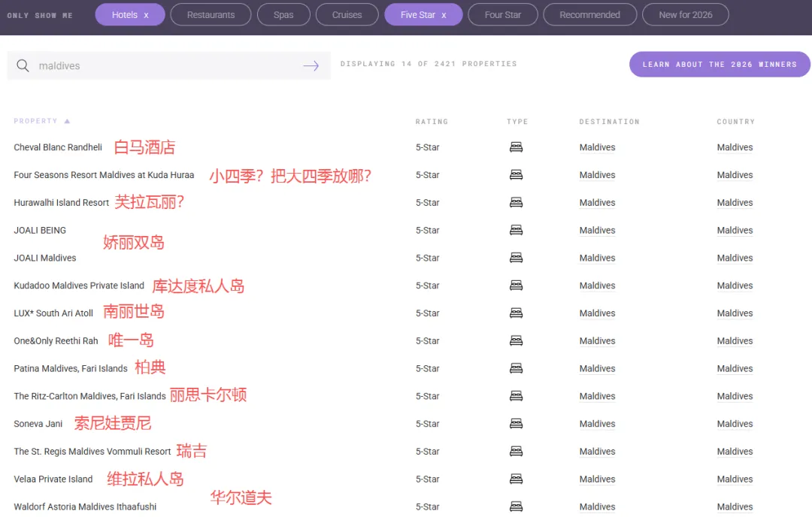
Task: Click the maldives search input field
Action: tap(169, 65)
